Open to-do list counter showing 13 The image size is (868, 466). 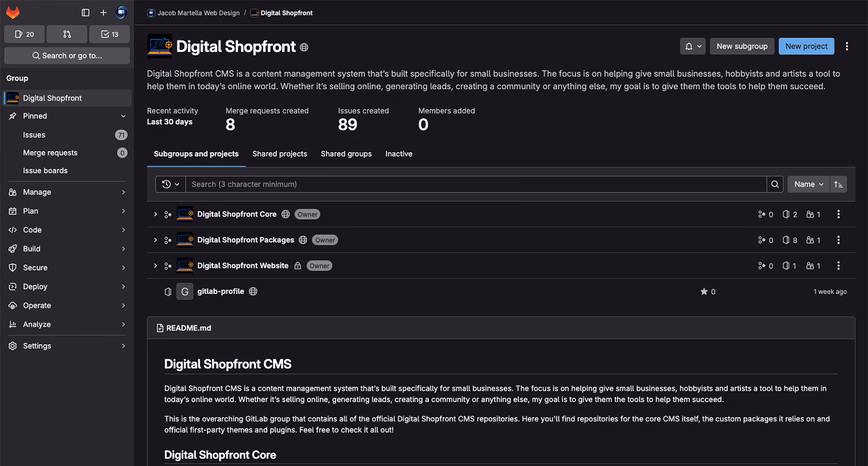click(109, 34)
